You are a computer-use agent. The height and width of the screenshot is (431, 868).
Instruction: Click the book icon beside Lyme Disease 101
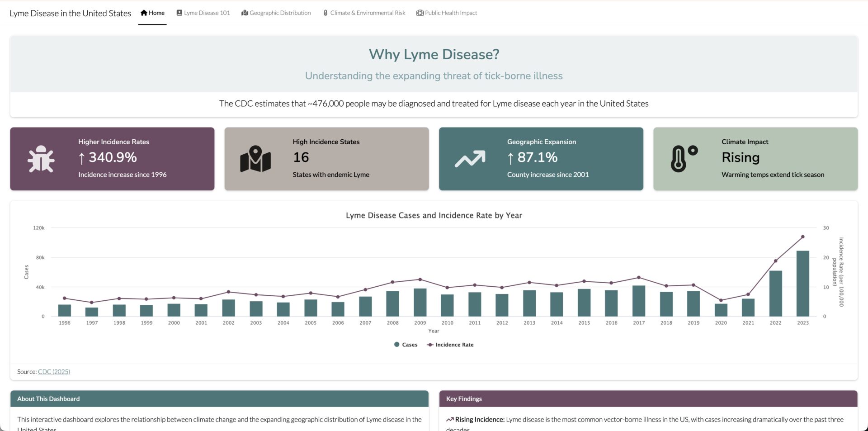click(179, 13)
